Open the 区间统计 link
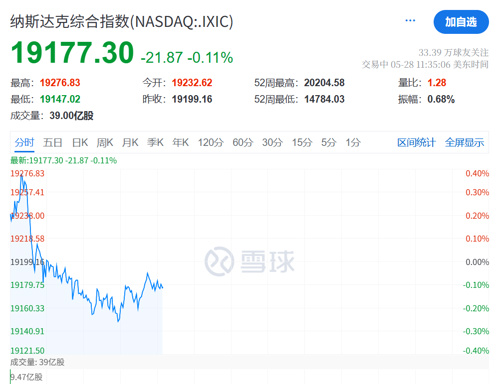 416,143
